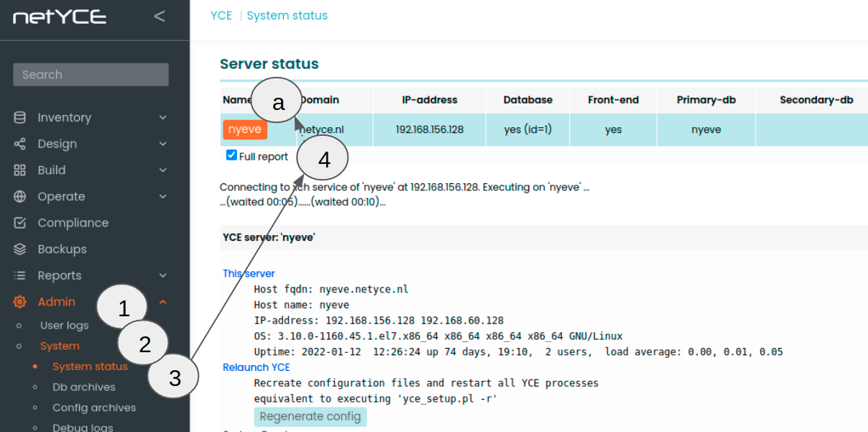The image size is (868, 432).
Task: Click the YCE server: 'nyeve' heading
Action: coord(269,236)
